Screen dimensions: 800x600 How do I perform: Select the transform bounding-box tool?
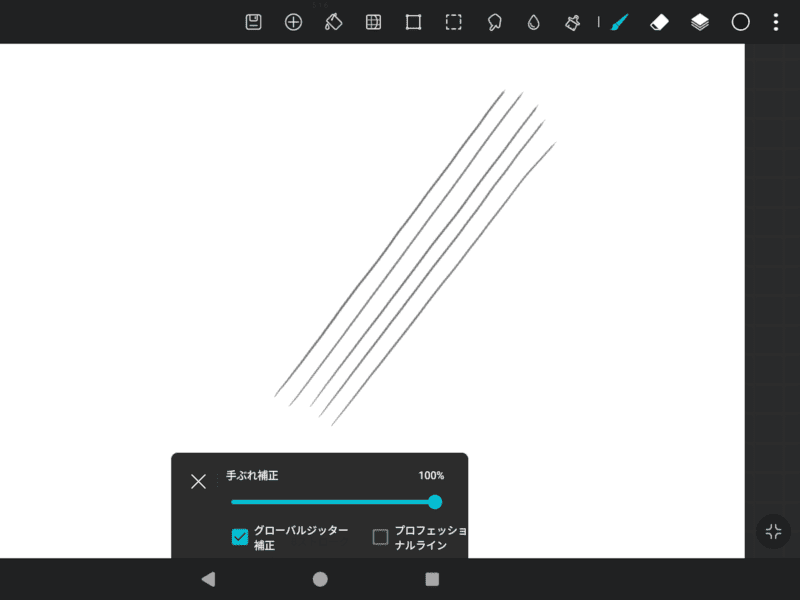point(413,22)
